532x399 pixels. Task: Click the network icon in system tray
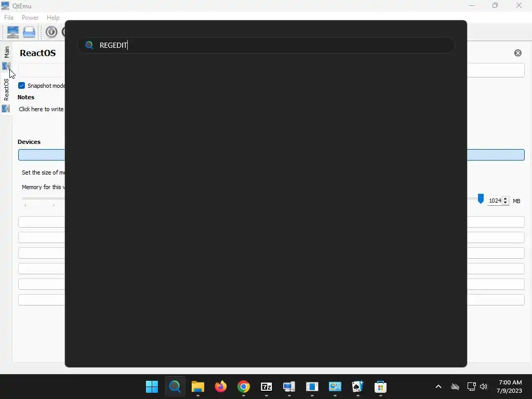coord(471,387)
